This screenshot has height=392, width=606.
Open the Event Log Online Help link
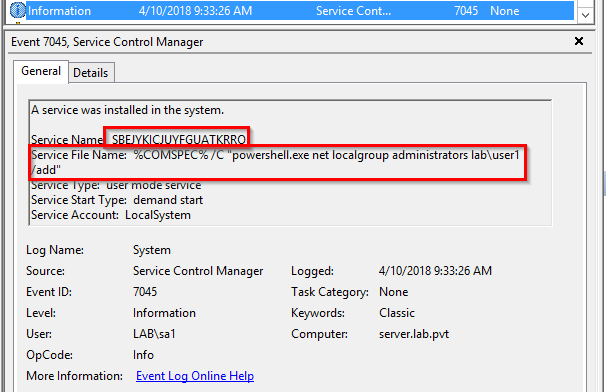coord(195,376)
